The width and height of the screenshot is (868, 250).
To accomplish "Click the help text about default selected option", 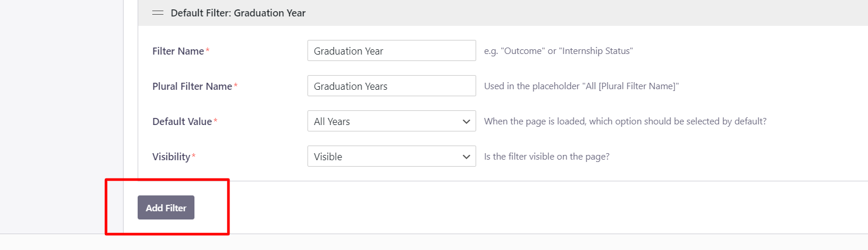I will [625, 121].
